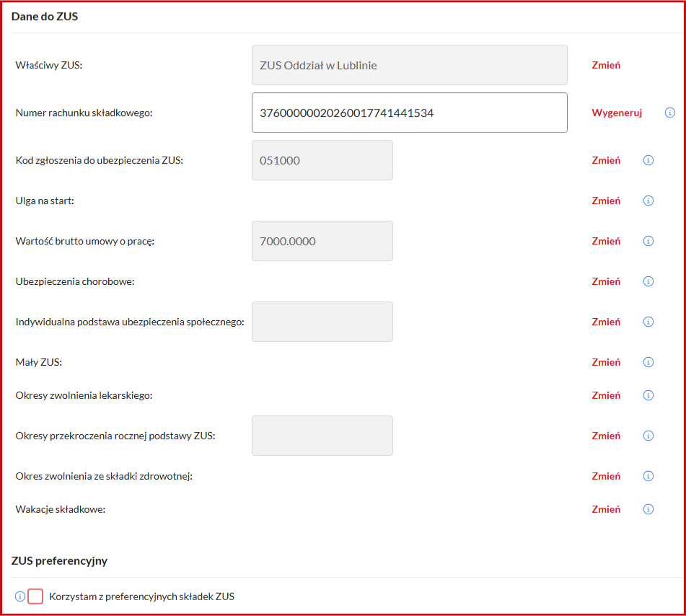Viewport: 686px width, 616px height.
Task: Open info icon beside preferencyjnych składek checkbox
Action: (20, 597)
